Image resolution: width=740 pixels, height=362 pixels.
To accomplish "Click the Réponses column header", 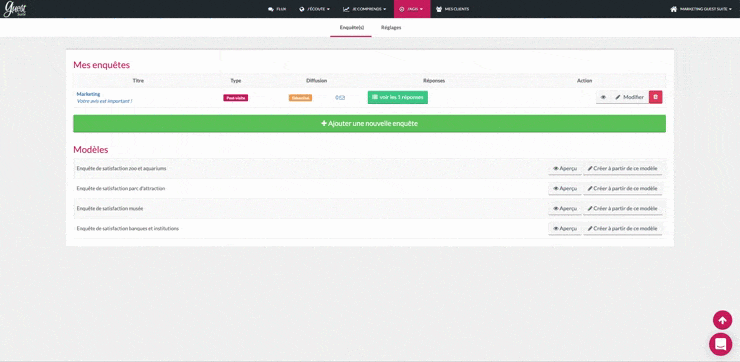I will [434, 81].
